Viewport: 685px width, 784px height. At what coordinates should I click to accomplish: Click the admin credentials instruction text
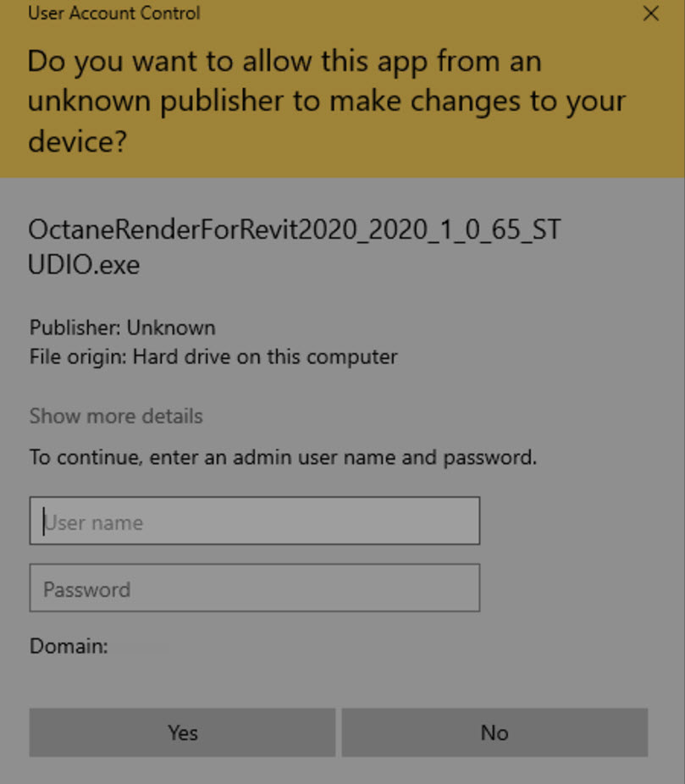tap(283, 458)
